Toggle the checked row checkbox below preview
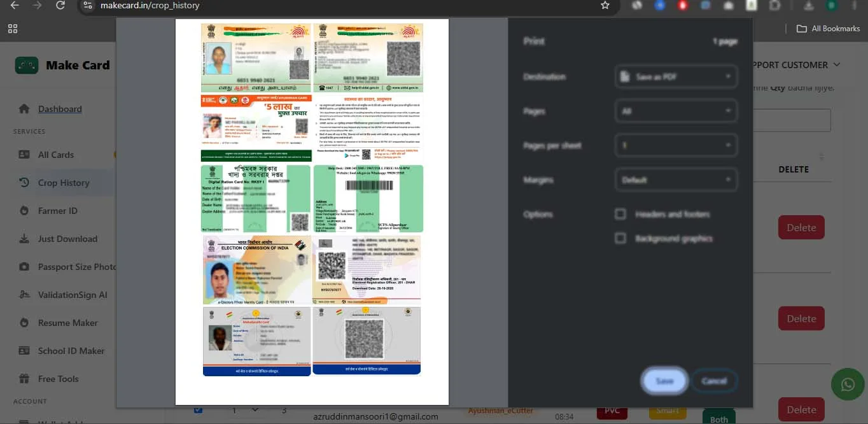Image resolution: width=868 pixels, height=424 pixels. tap(198, 410)
